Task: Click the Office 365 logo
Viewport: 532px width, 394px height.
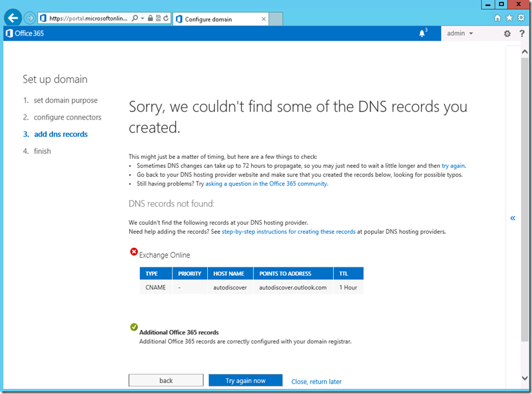Action: (25, 33)
